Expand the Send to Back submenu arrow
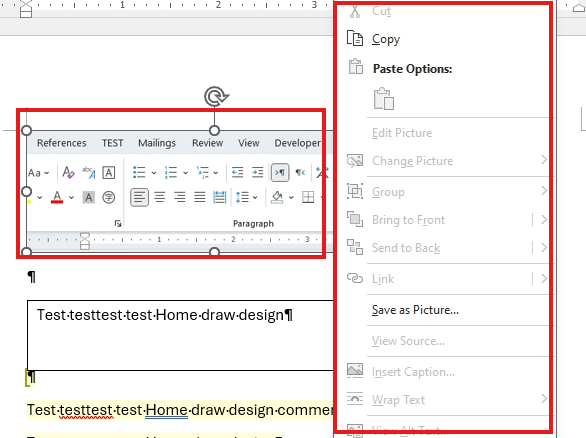Screen dimensions: 586x438 tap(544, 248)
